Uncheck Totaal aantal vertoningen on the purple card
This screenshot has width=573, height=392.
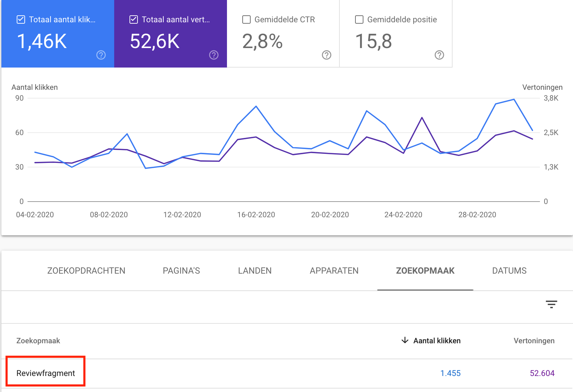(x=133, y=19)
